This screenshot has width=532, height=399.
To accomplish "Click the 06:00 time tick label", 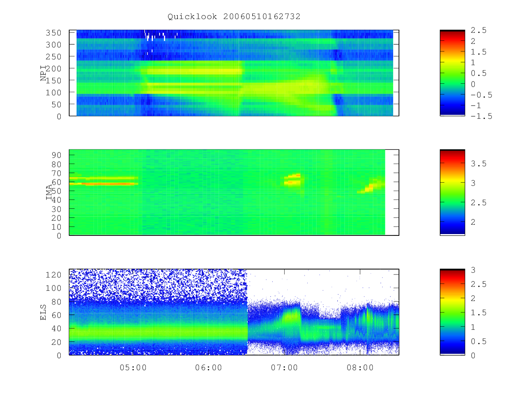I will (208, 368).
